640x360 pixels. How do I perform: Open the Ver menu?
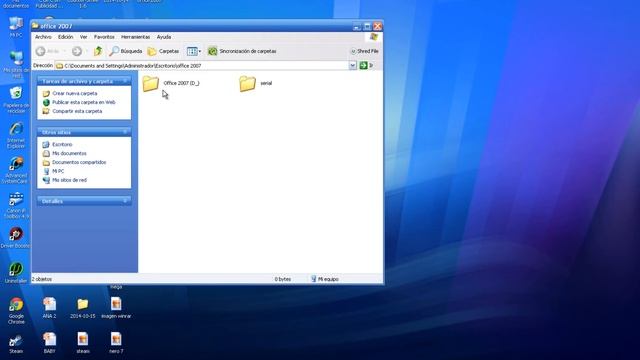pos(83,37)
